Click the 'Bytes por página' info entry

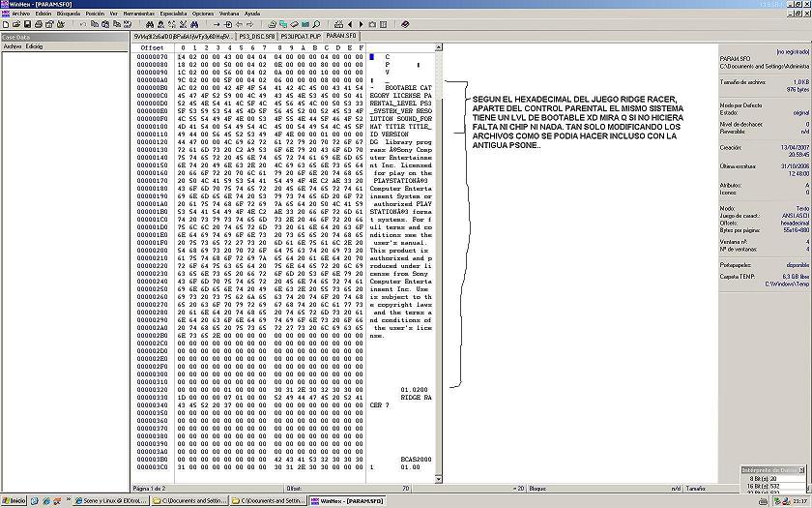765,229
